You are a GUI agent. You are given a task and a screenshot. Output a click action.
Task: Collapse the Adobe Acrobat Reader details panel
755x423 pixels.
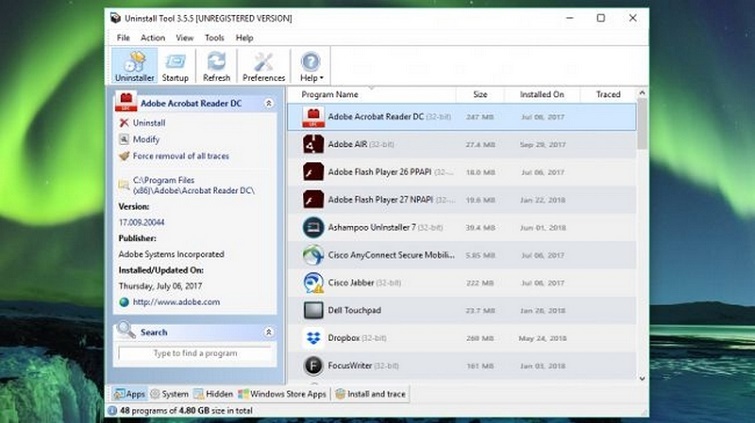[268, 103]
